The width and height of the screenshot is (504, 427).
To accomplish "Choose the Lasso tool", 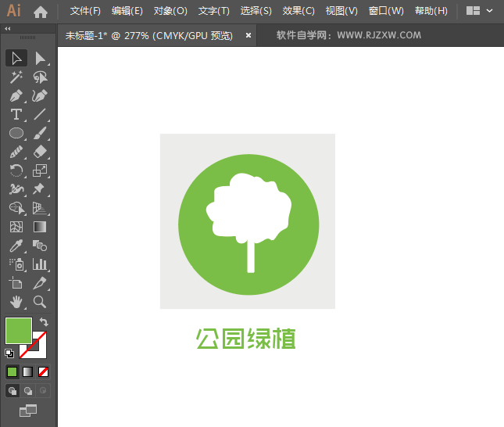I will coord(40,77).
